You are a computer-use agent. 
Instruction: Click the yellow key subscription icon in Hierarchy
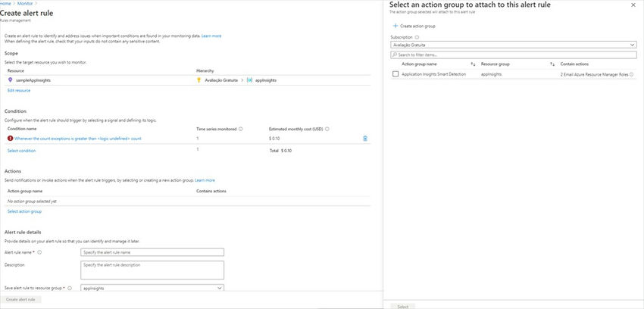[199, 80]
